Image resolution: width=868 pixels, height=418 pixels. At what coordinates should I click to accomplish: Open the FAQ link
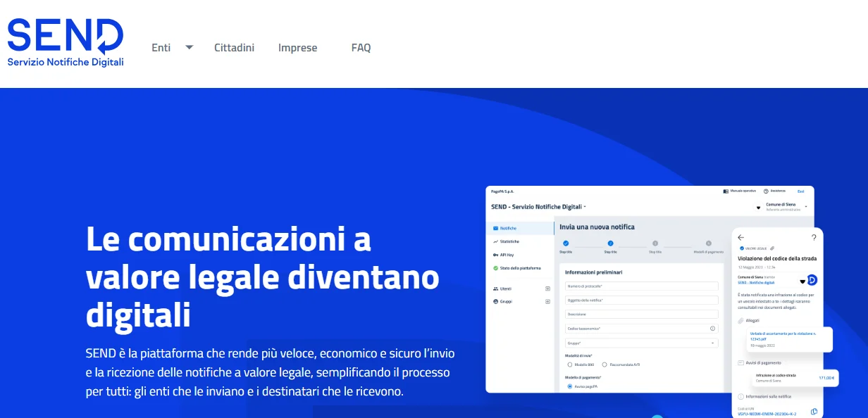[x=361, y=48]
